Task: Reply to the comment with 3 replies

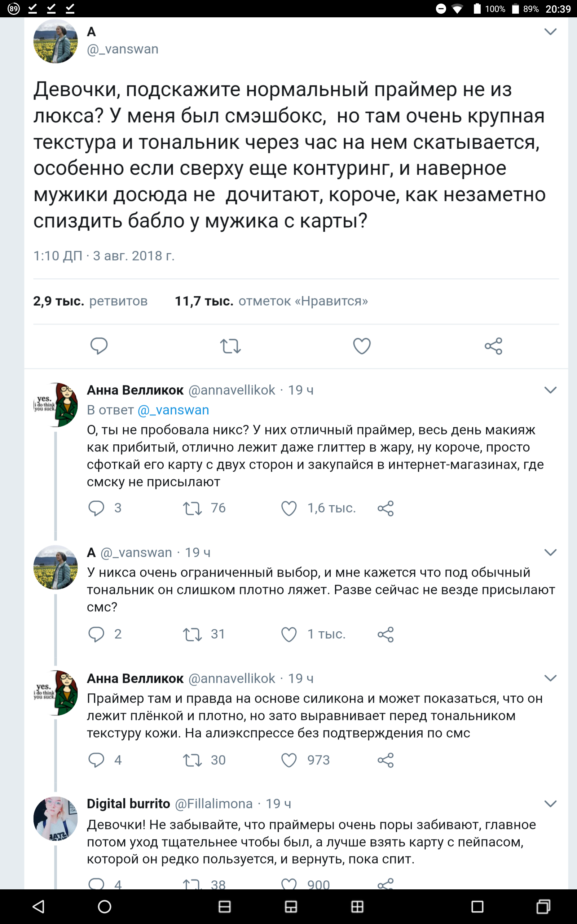Action: (x=96, y=508)
